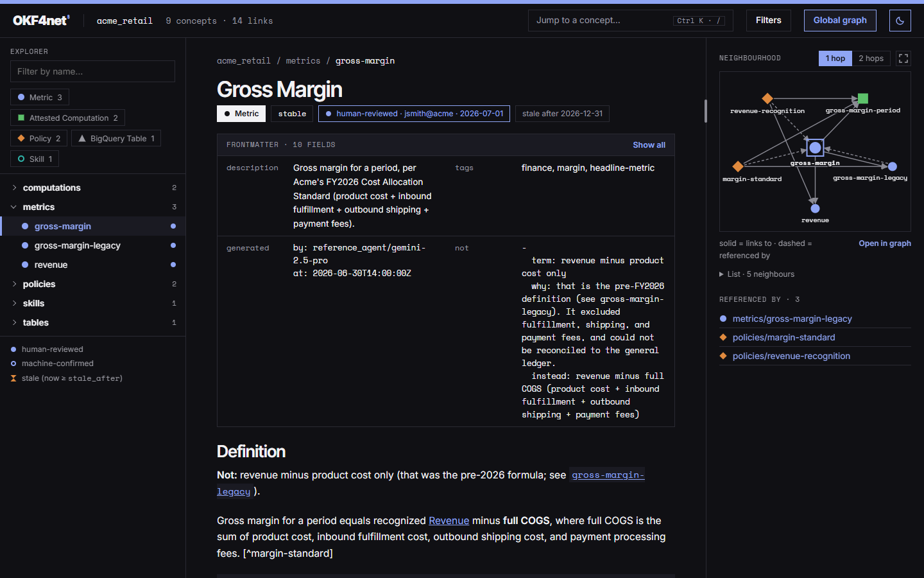Viewport: 924px width, 578px height.
Task: Click the stable status badge
Action: [x=292, y=114]
